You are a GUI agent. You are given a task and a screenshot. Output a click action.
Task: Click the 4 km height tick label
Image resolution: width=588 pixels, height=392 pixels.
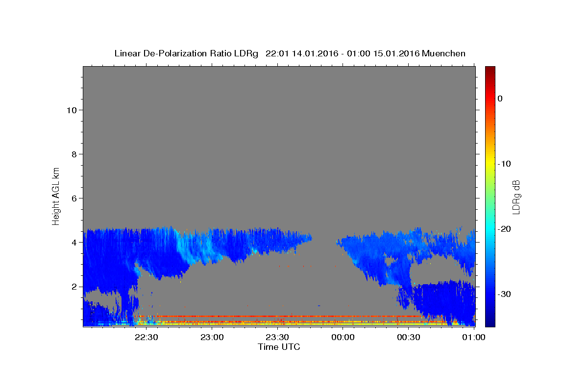pos(73,243)
